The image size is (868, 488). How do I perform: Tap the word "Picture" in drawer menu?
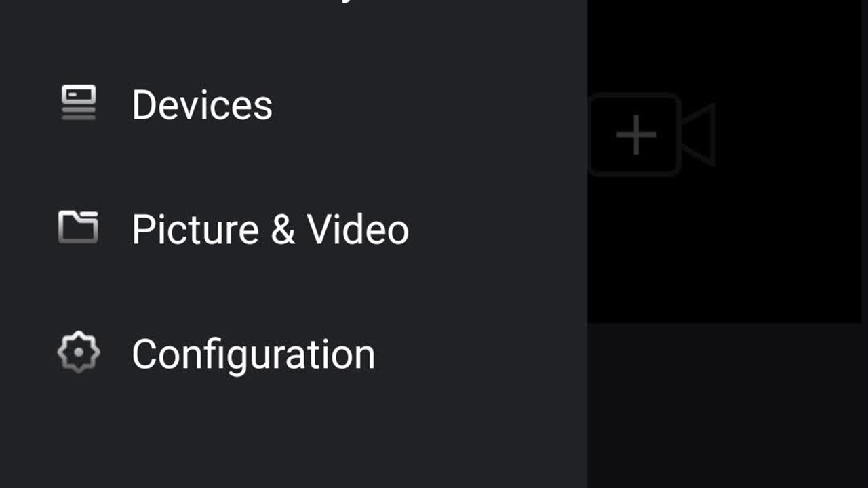195,229
